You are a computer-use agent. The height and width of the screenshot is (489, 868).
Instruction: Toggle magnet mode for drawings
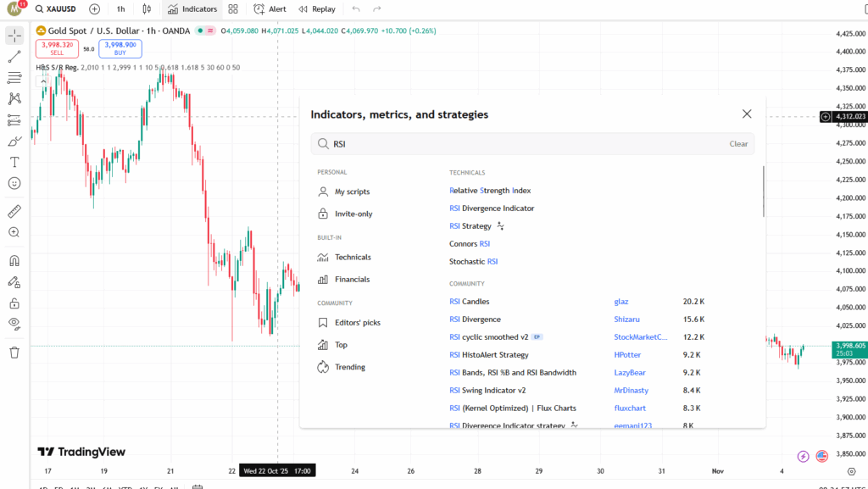coord(14,260)
